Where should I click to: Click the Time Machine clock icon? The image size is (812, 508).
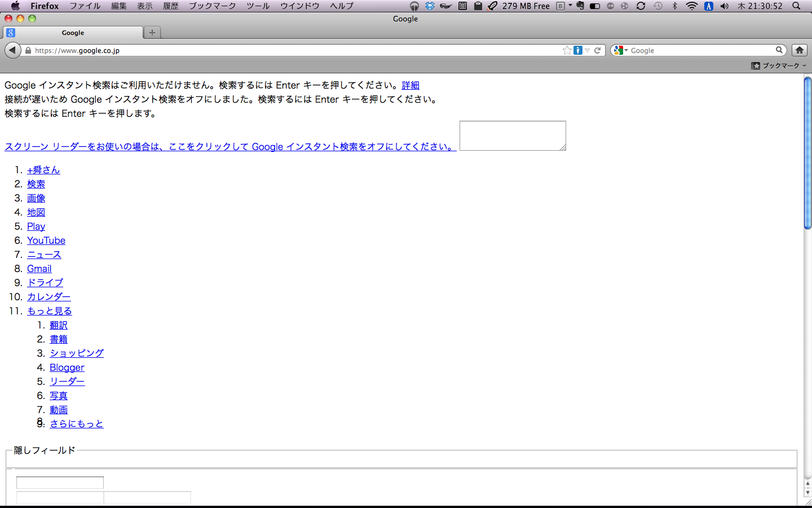657,6
